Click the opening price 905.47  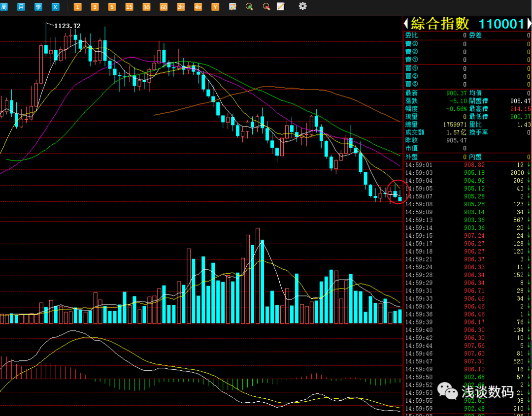click(x=521, y=101)
